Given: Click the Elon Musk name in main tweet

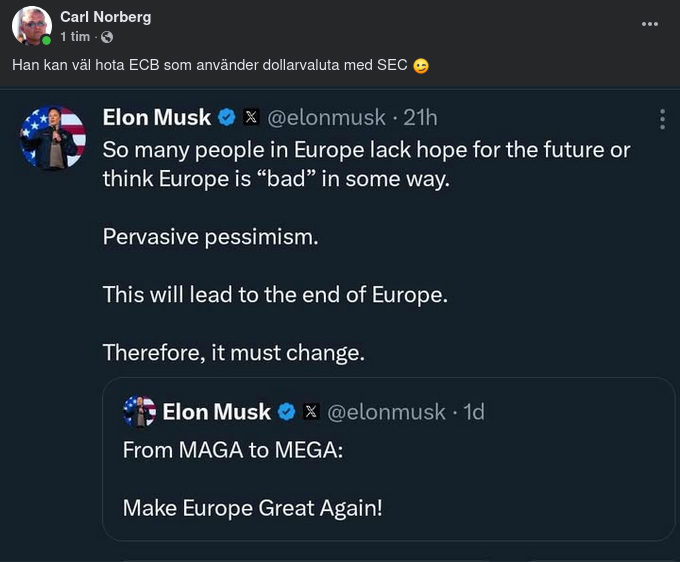Looking at the screenshot, I should tap(157, 117).
